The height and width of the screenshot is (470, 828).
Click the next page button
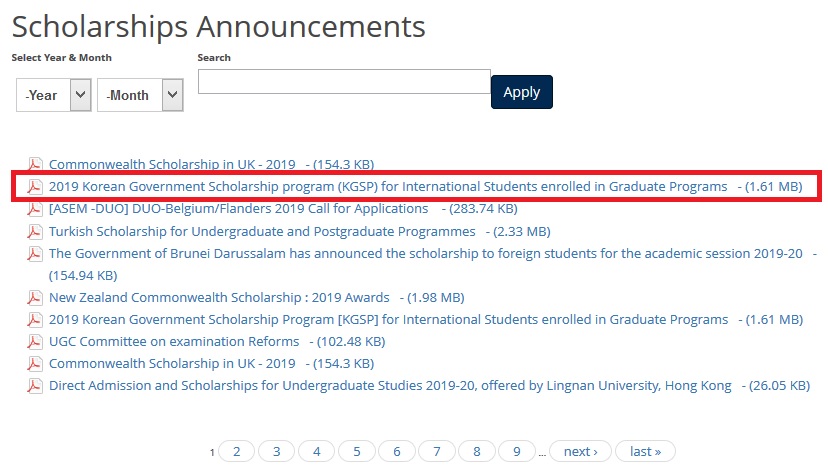click(580, 452)
